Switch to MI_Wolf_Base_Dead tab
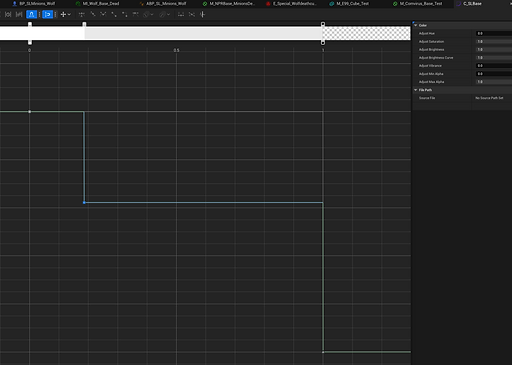512x365 pixels. [97, 3]
